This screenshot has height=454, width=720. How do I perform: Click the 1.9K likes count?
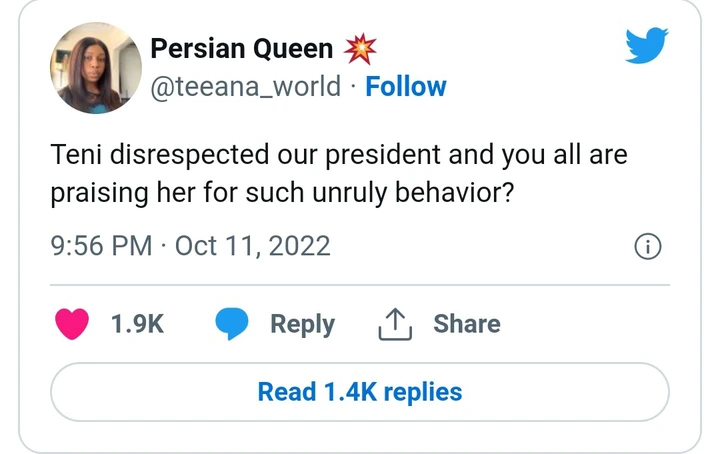click(x=135, y=325)
